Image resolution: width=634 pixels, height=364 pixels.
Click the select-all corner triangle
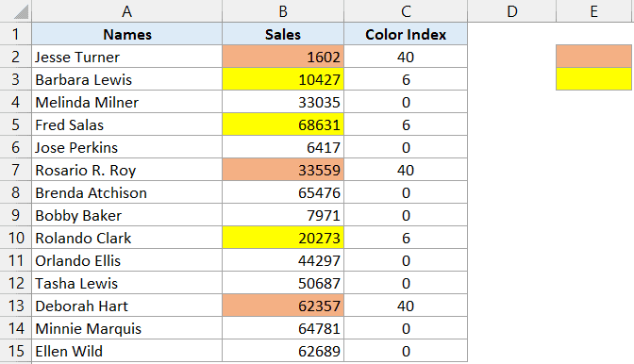click(21, 11)
